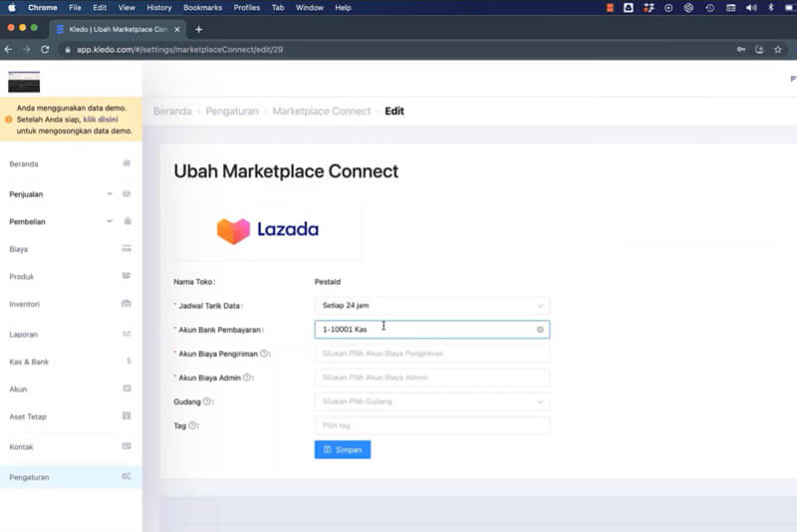The width and height of the screenshot is (797, 532).
Task: Click the Pengaturan settings icon
Action: pyautogui.click(x=127, y=476)
